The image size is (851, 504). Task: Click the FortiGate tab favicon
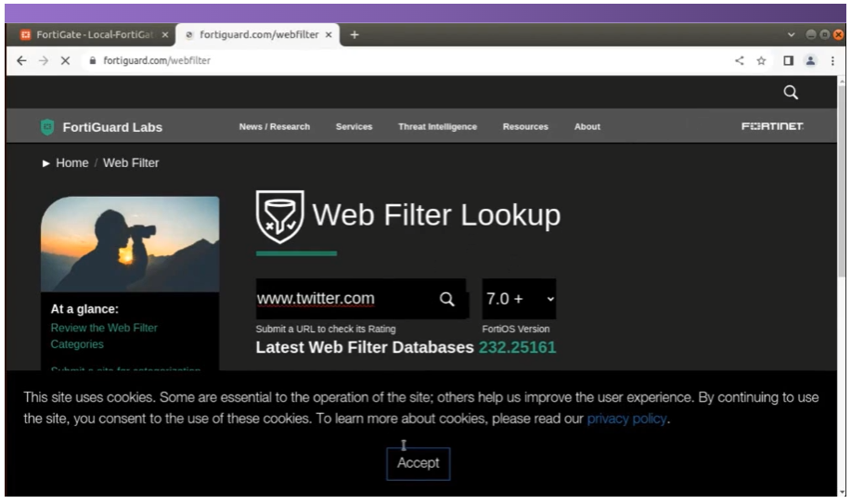point(25,34)
